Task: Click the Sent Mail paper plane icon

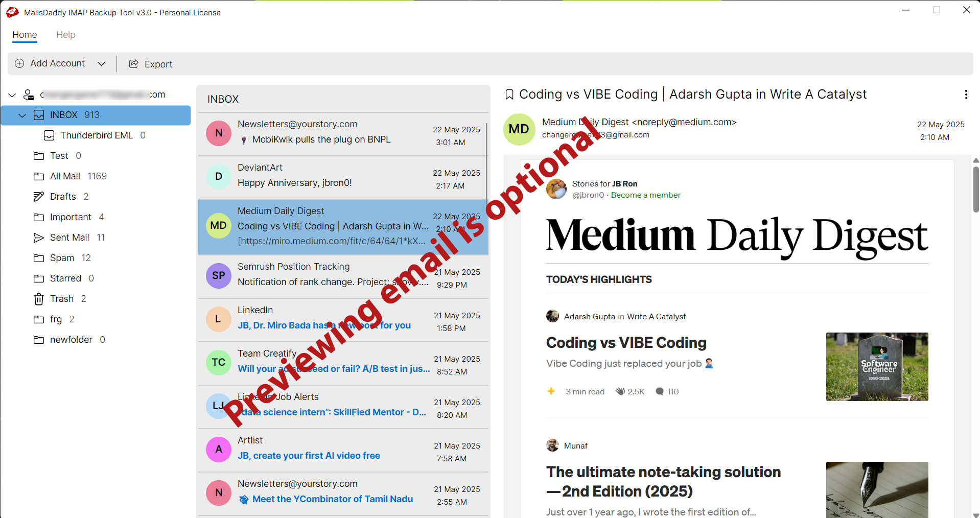Action: coord(39,238)
